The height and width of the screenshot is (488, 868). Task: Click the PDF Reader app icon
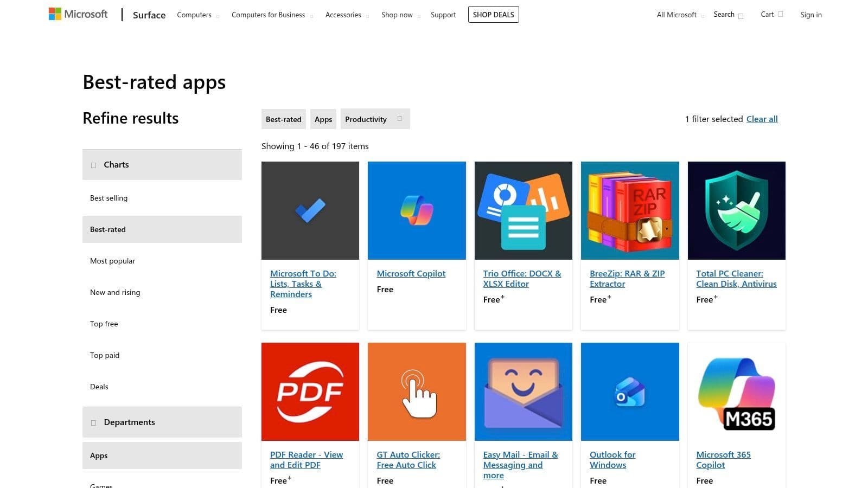(x=310, y=391)
